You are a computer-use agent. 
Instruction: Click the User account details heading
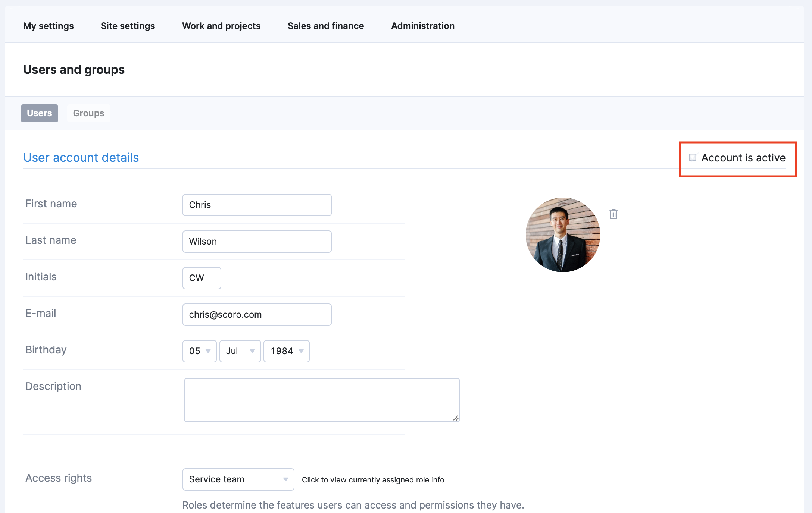coord(81,157)
